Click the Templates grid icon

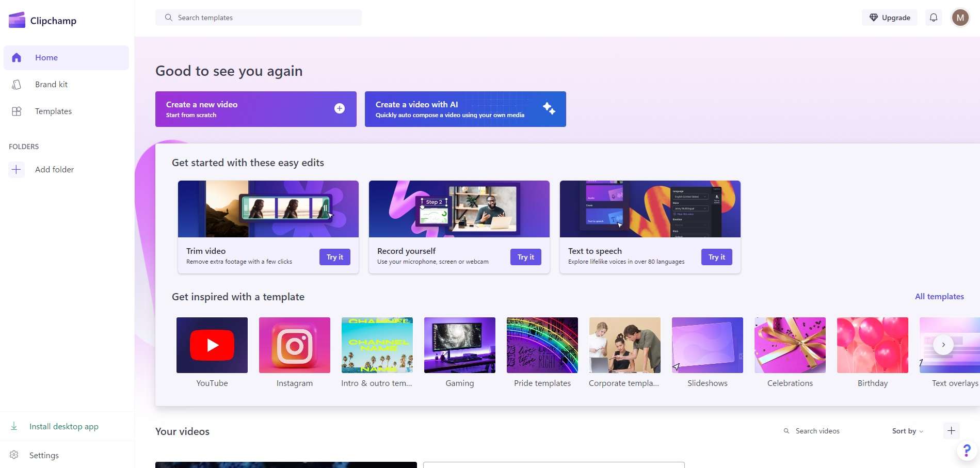click(17, 111)
